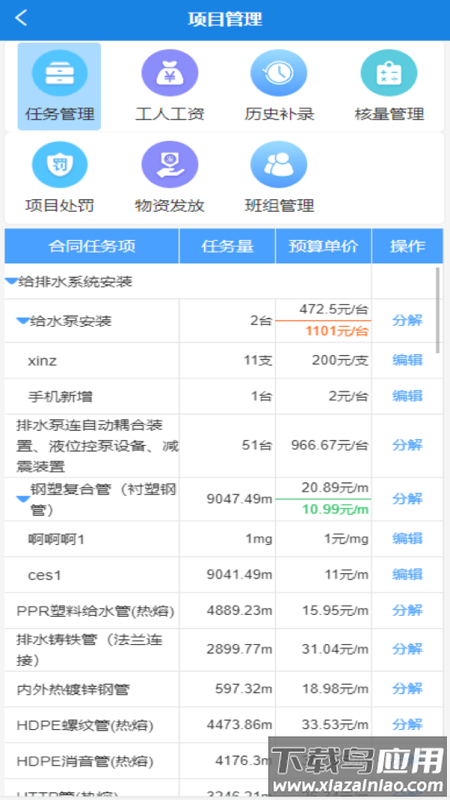
Task: Select the 班组管理 label
Action: [279, 206]
